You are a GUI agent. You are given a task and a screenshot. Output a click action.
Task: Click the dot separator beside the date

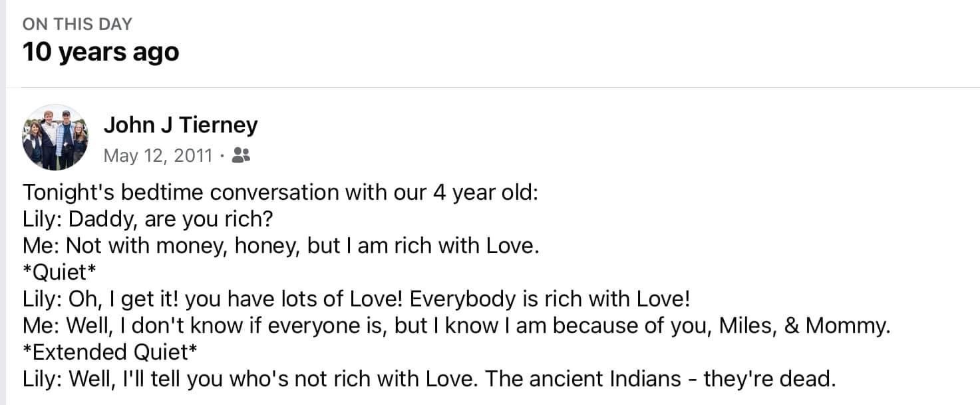click(x=221, y=156)
